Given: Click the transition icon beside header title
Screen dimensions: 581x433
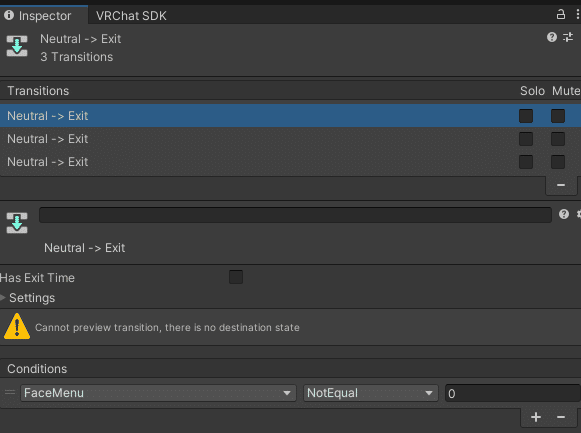Looking at the screenshot, I should coord(17,46).
